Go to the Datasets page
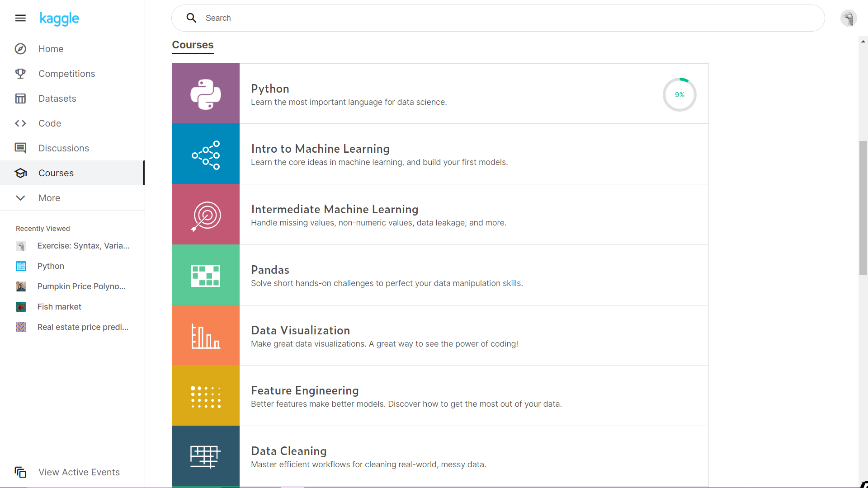This screenshot has height=488, width=868. pyautogui.click(x=57, y=99)
